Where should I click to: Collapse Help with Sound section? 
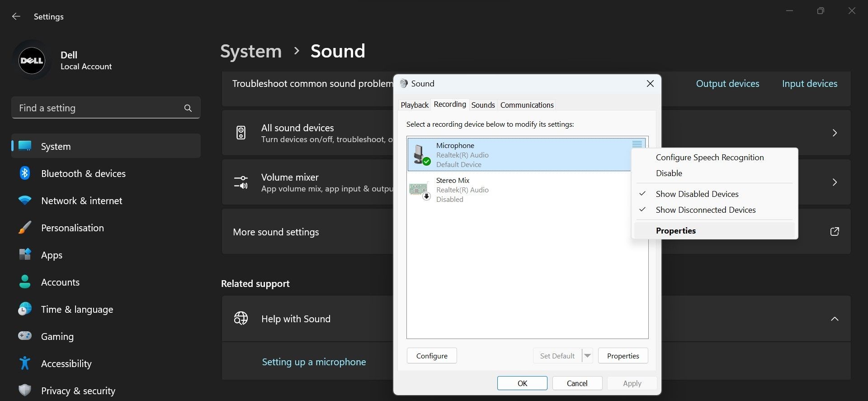point(835,319)
